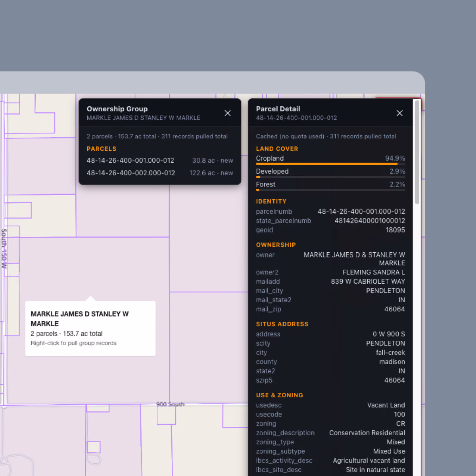The image size is (476, 476).
Task: Click the owner value MARKLE JAMES D & STANLEY W MARKLE
Action: click(x=354, y=259)
